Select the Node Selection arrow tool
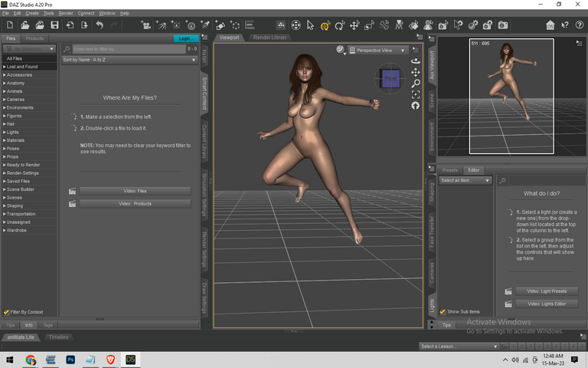This screenshot has width=588, height=368. [x=310, y=25]
